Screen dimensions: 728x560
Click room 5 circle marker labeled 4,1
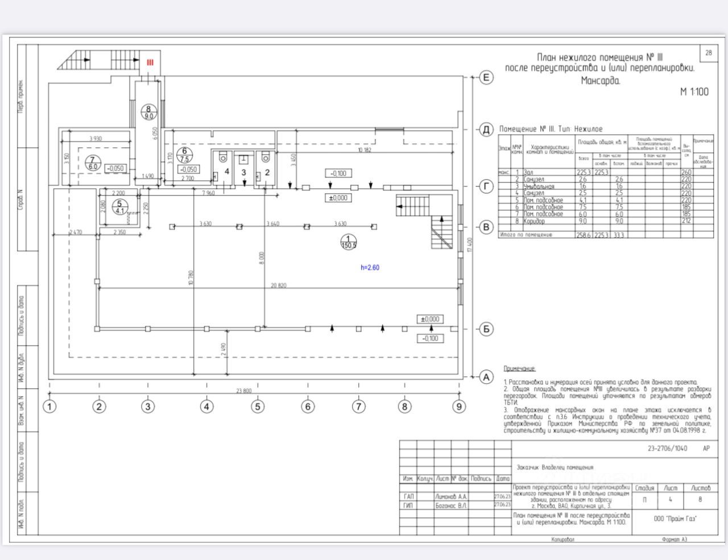[x=119, y=207]
